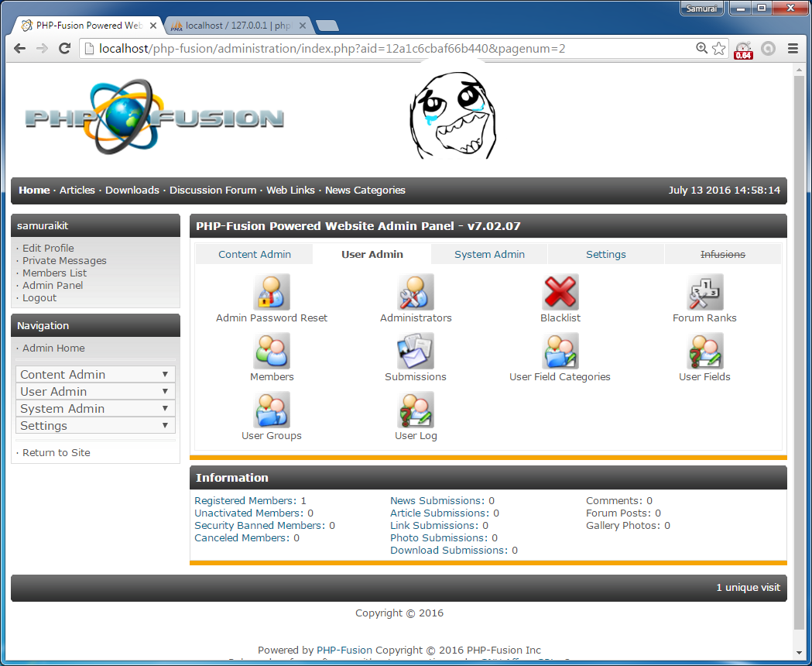This screenshot has height=666, width=812.
Task: Open the Settings tab in admin panel
Action: (x=606, y=255)
